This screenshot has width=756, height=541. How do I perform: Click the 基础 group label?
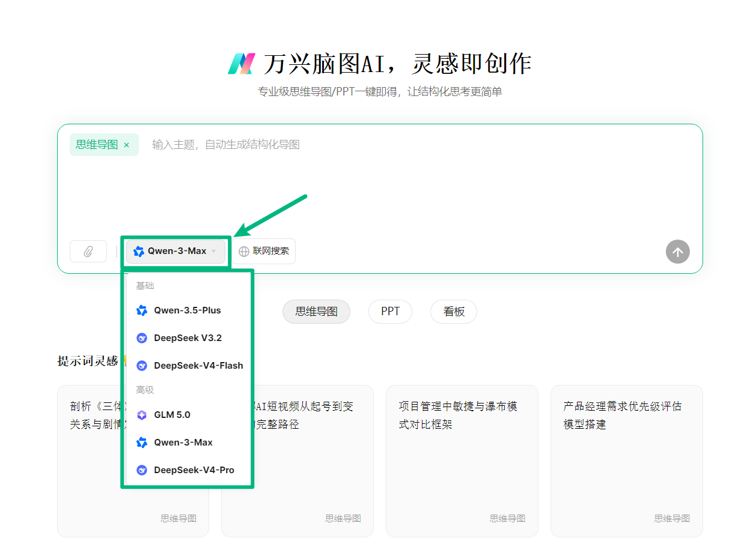[x=145, y=286]
